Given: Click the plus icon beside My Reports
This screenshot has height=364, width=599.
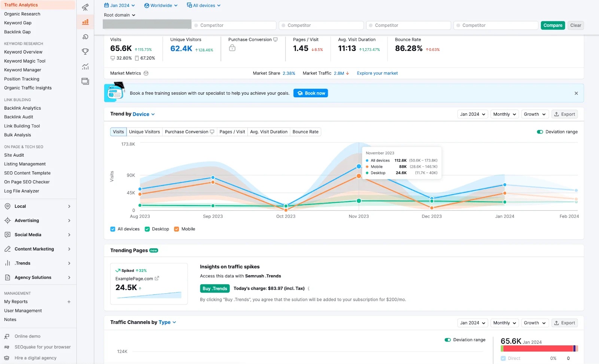Looking at the screenshot, I should coord(69,302).
